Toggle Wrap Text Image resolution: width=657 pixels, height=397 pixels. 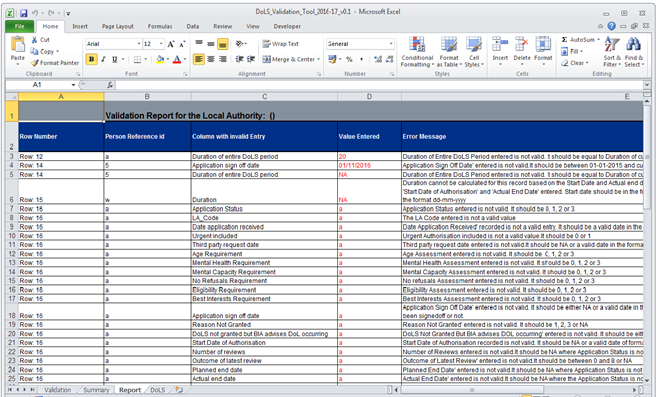[x=280, y=44]
